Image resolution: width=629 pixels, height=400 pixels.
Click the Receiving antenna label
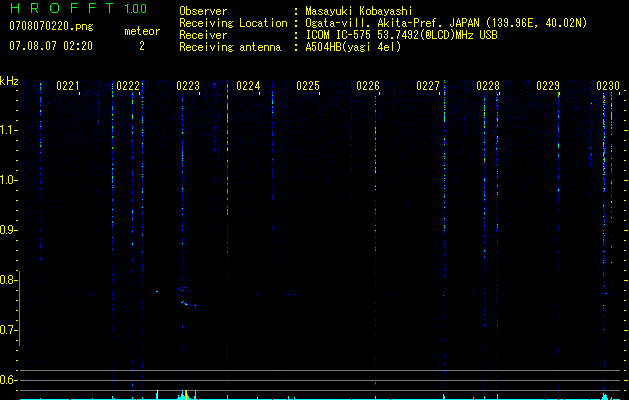point(230,47)
